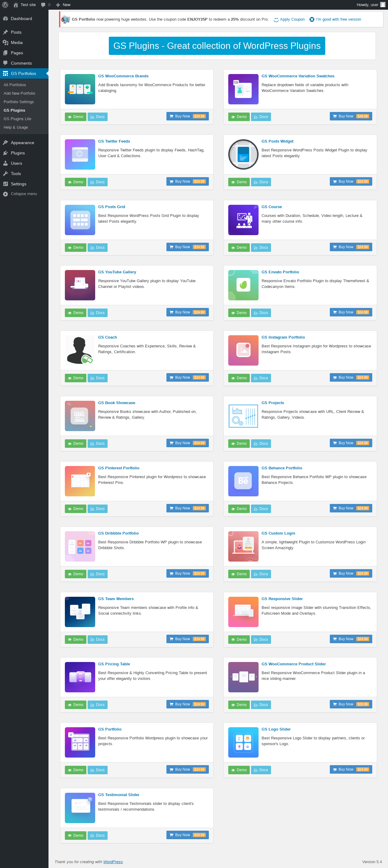Click the GS Team Members plugin icon
The image size is (388, 868).
80,612
